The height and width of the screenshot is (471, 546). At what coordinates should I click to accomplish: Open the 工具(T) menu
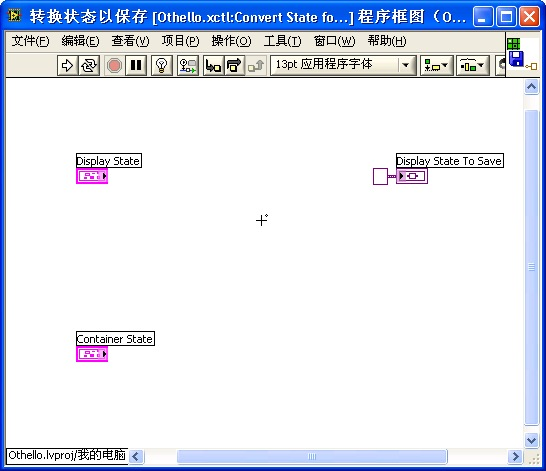point(282,41)
